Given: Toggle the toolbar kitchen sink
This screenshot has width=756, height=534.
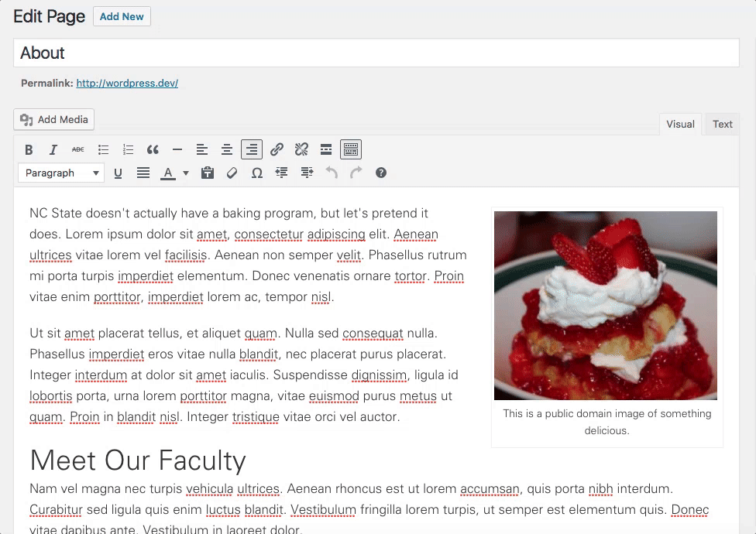Looking at the screenshot, I should point(351,149).
